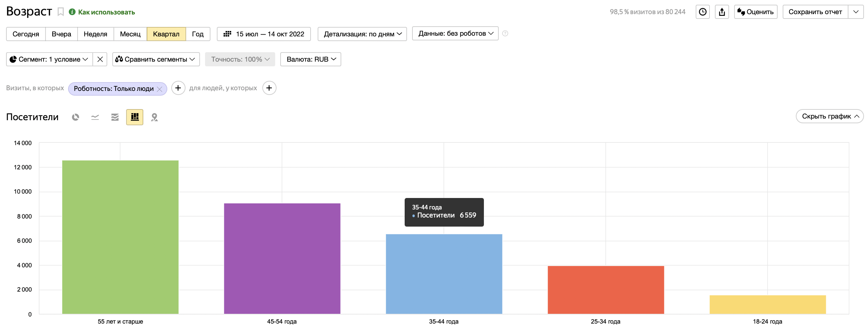Screen dimensions: 868x332
Task: Switch to stacked area chart view
Action: tap(115, 117)
